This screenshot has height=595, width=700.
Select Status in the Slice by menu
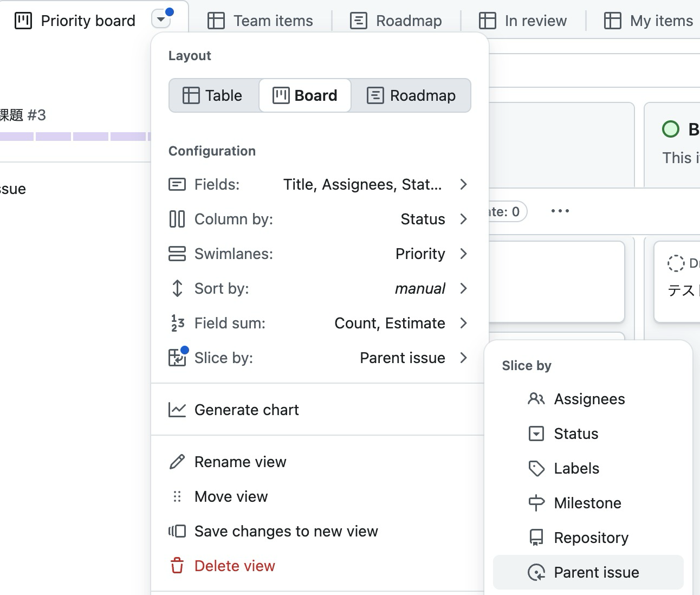click(x=588, y=434)
